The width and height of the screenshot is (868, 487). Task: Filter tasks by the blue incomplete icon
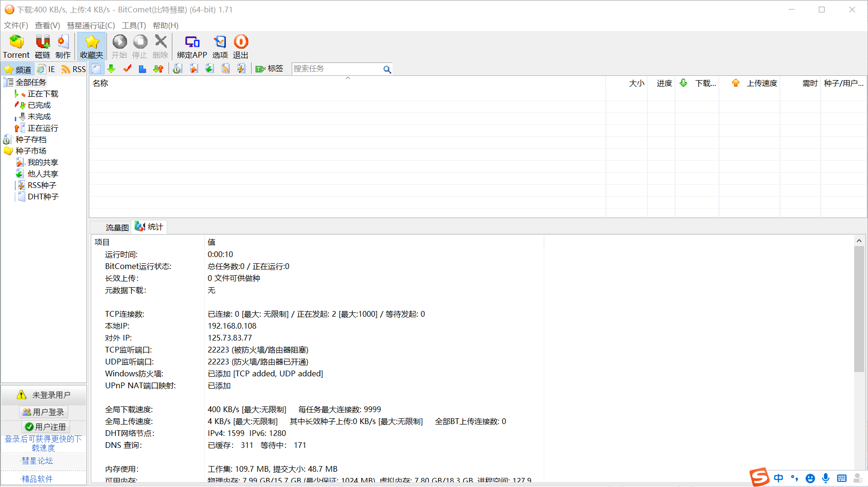pyautogui.click(x=142, y=69)
